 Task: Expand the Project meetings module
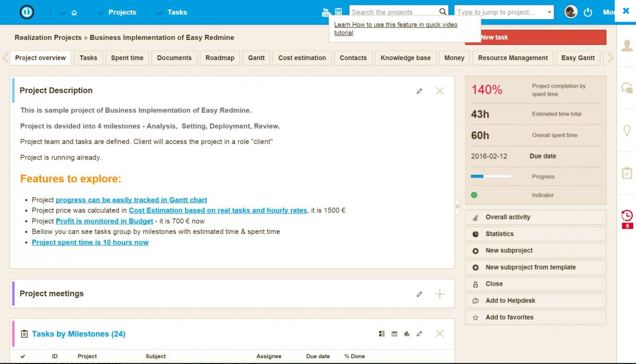click(x=440, y=294)
